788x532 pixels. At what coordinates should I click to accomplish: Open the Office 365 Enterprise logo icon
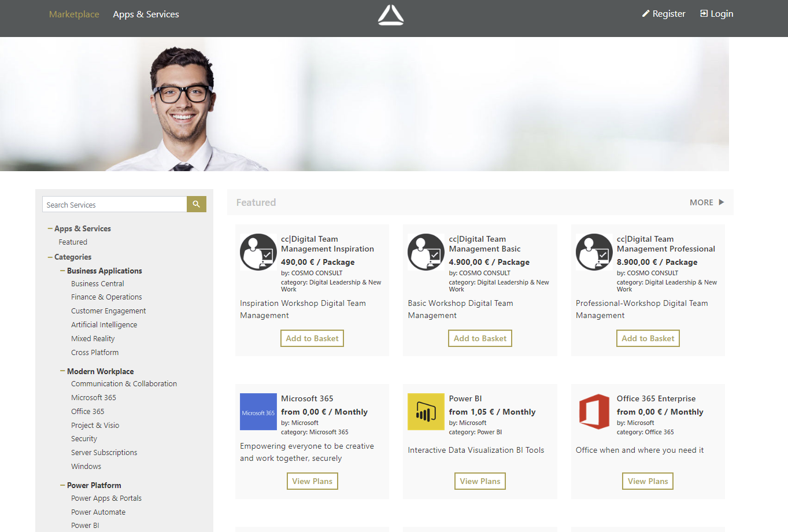coord(594,412)
